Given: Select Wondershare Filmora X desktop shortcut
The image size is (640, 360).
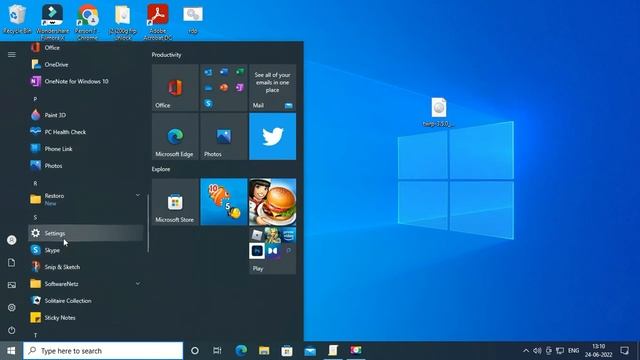Looking at the screenshot, I should point(52,22).
